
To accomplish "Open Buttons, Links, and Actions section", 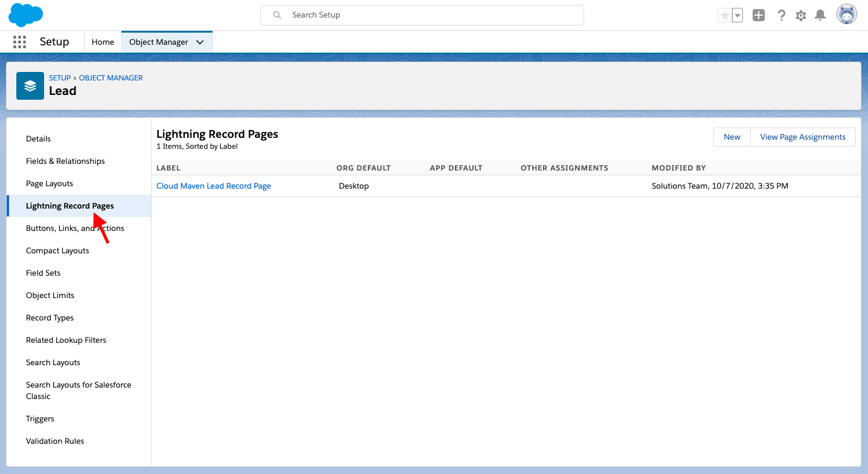I will click(x=75, y=229).
